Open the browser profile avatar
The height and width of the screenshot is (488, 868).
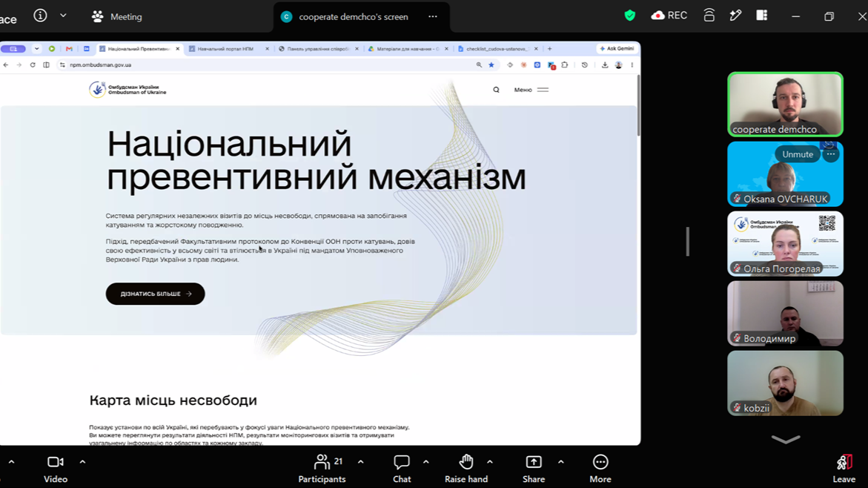618,65
